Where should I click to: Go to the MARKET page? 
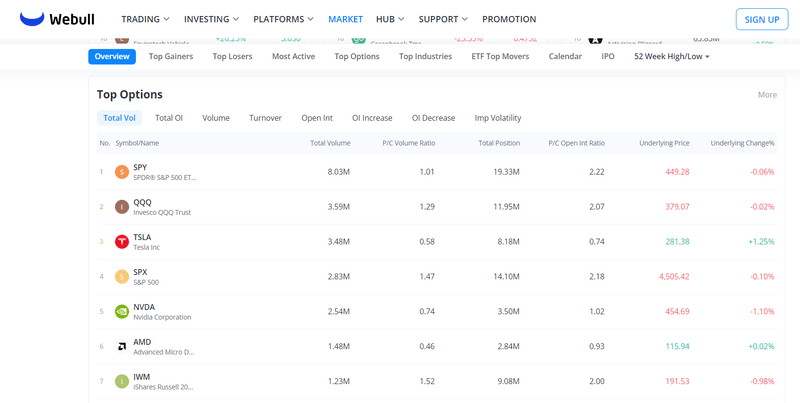point(345,19)
